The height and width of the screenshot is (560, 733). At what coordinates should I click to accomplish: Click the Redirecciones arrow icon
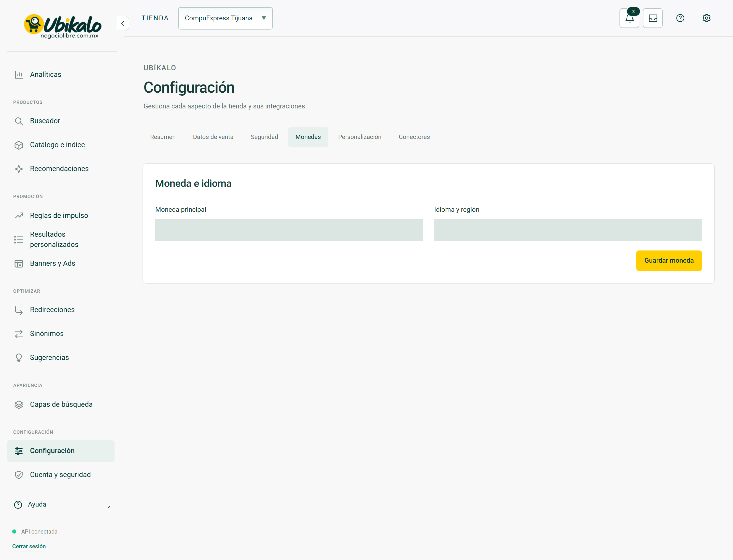pos(19,310)
